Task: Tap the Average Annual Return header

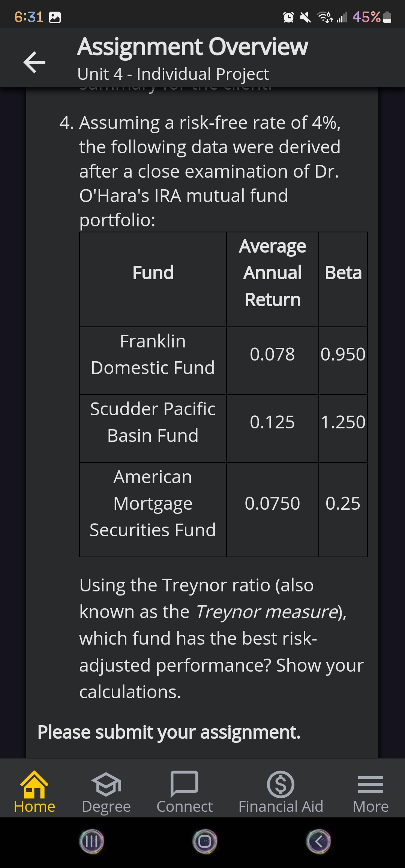Action: click(273, 273)
